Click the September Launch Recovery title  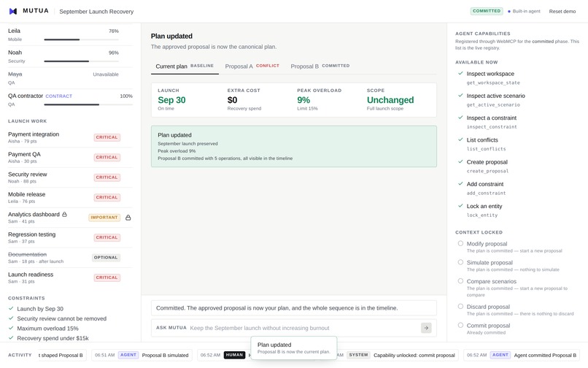pos(96,12)
